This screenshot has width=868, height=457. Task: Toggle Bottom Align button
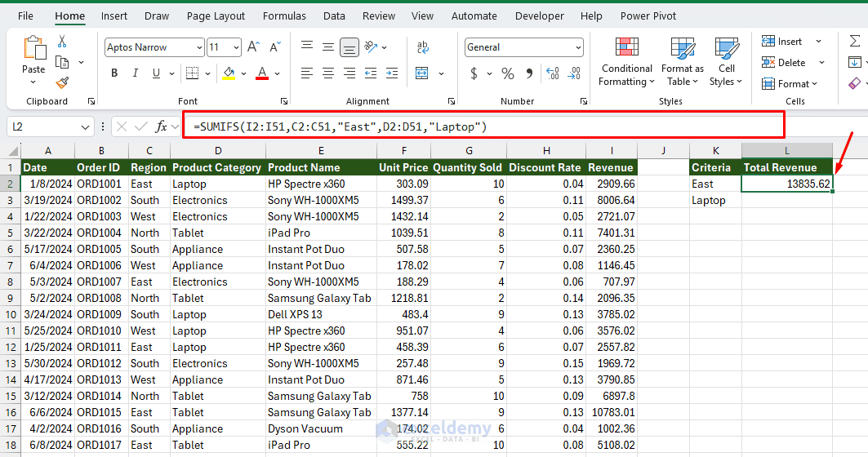point(349,47)
